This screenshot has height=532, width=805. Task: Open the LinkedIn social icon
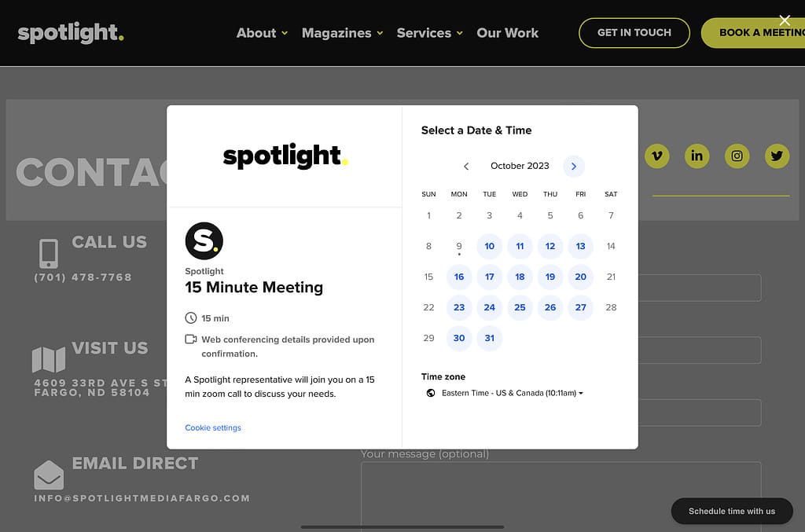[x=697, y=156]
